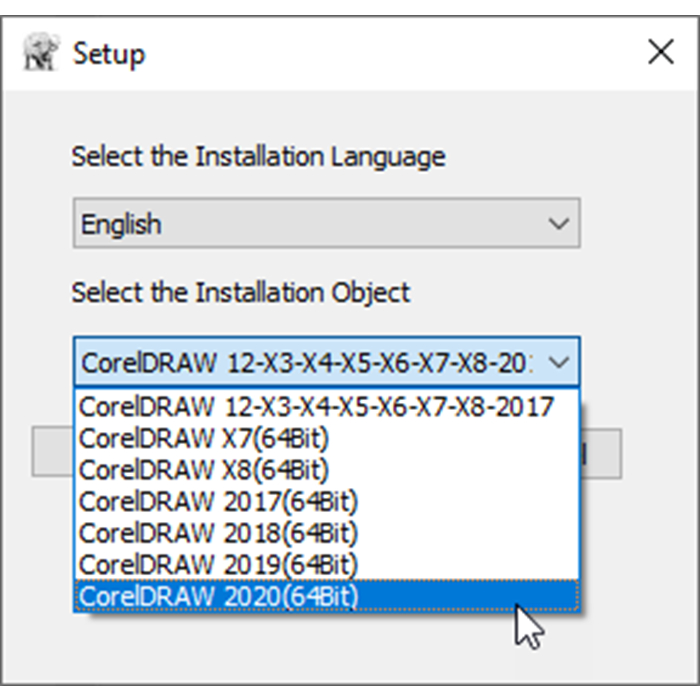Screen dimensions: 700x700
Task: Pick the CorelDRAW X8(64Bit) option
Action: point(204,469)
